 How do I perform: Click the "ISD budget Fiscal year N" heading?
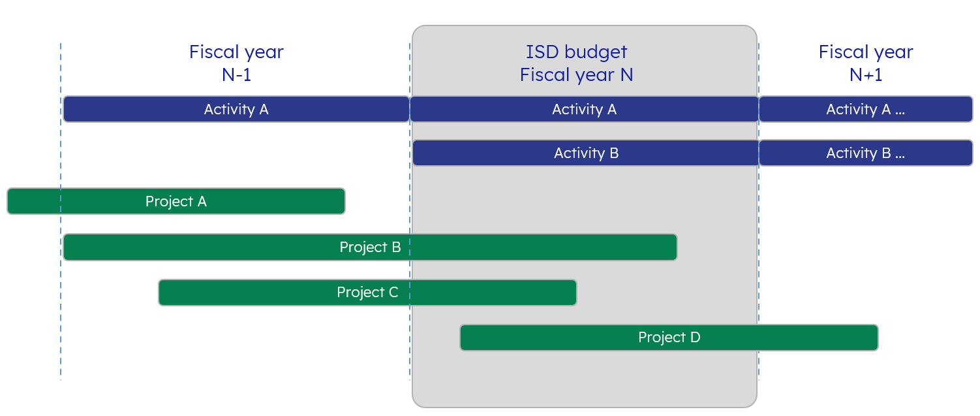577,63
